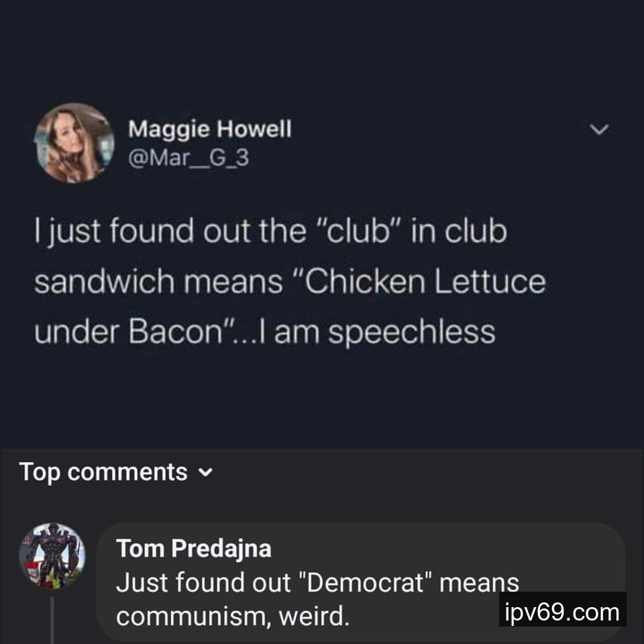Click the Tom Predajna commenter name
Viewport: 644px width, 644px height.
click(194, 548)
